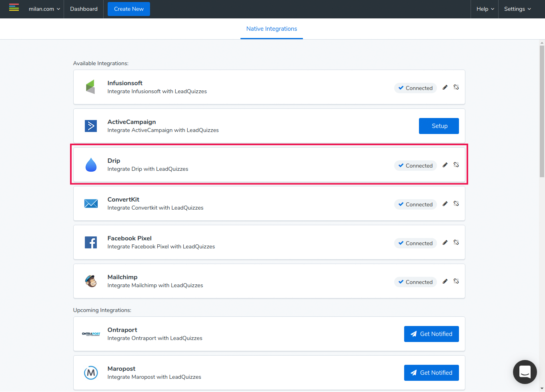Screen dimensions: 545x392
Task: Click ConvertKit Connected status badge
Action: pyautogui.click(x=415, y=204)
